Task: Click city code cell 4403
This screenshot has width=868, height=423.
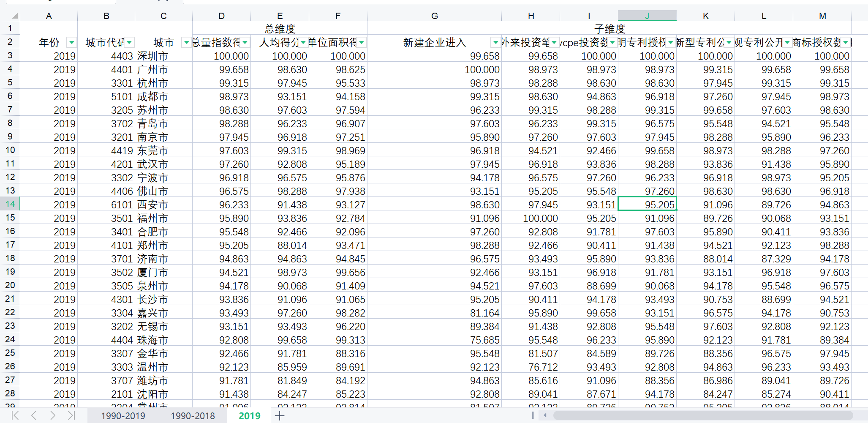Action: tap(106, 56)
